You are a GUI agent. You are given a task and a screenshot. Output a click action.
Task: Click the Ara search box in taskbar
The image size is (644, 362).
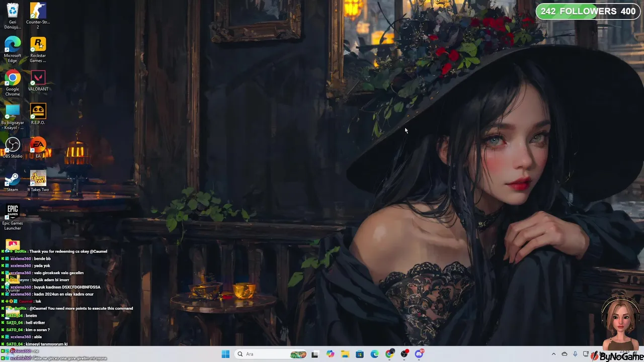click(x=271, y=354)
